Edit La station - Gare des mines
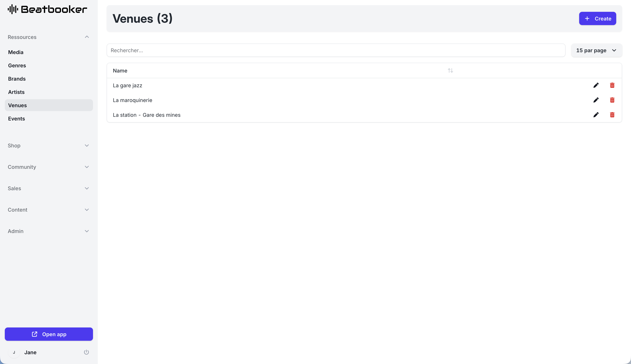The width and height of the screenshot is (631, 364). pos(596,115)
